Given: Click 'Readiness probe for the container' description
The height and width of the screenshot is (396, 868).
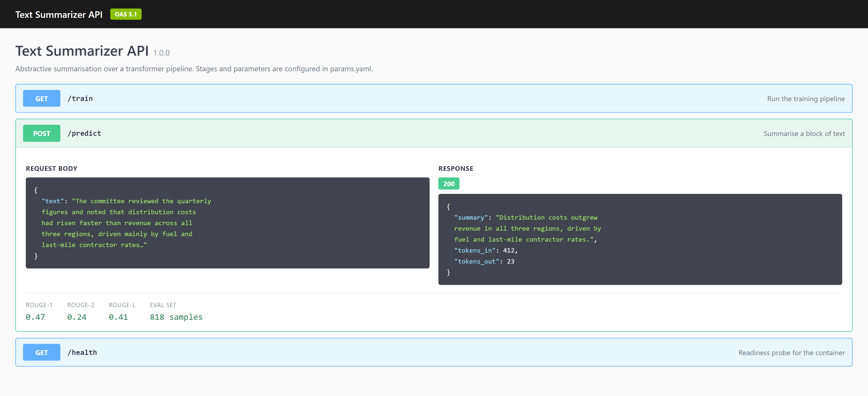Looking at the screenshot, I should pyautogui.click(x=791, y=353).
